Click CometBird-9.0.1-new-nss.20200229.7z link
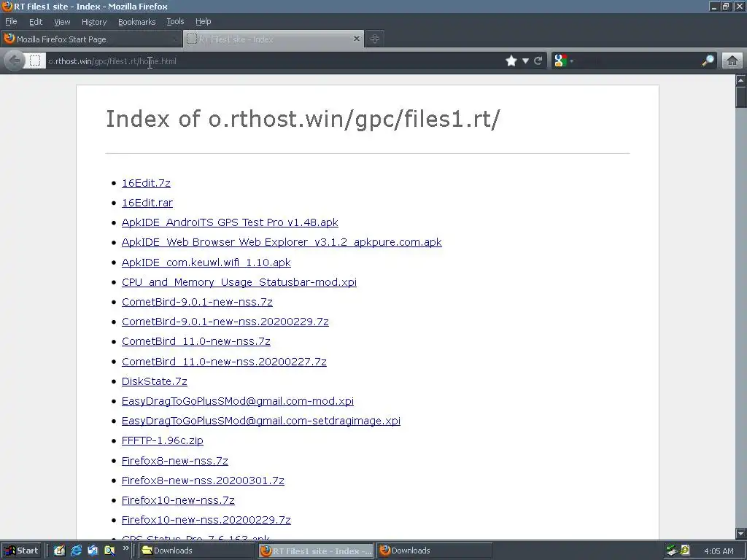The height and width of the screenshot is (560, 747). pos(225,322)
